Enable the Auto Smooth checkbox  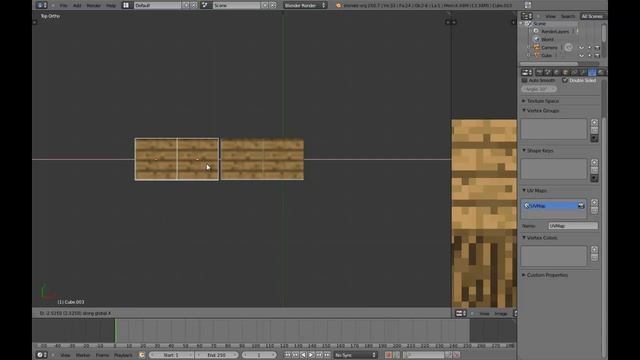coord(524,80)
